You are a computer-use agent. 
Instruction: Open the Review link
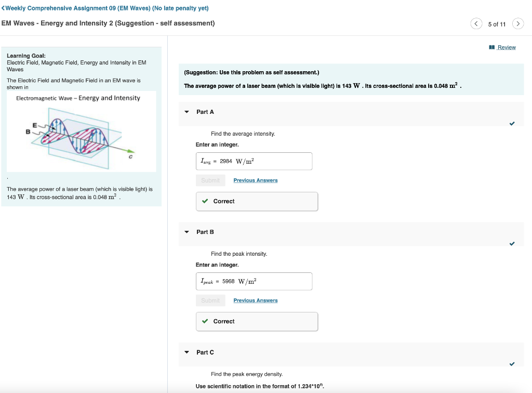[506, 47]
